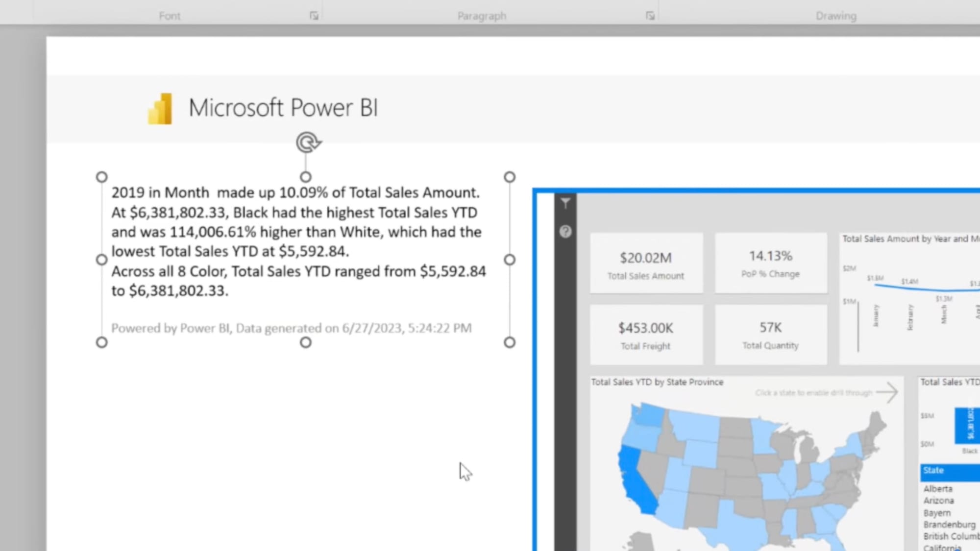
Task: Click the State slicer header
Action: click(950, 472)
